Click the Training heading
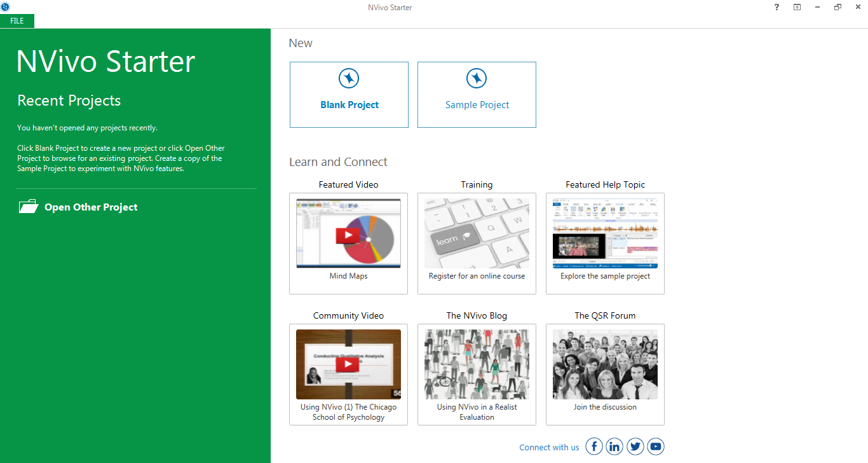Screen dimensions: 868x463 pos(477,184)
